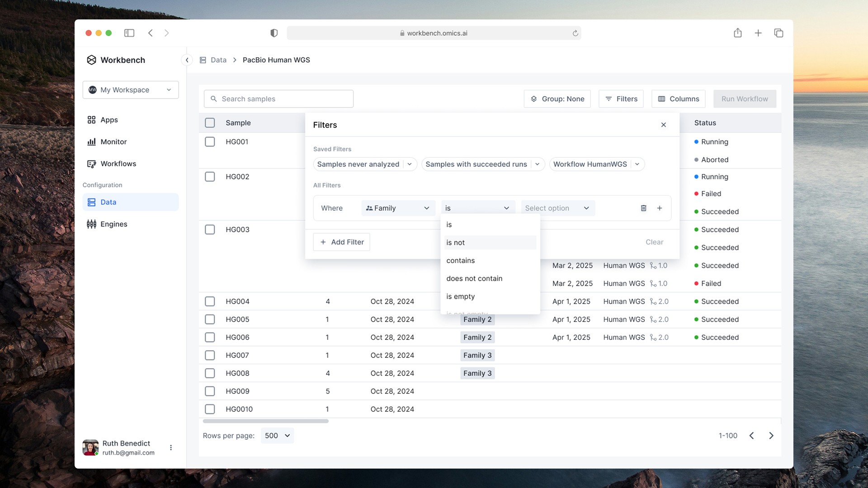Open the Family field dropdown
This screenshot has height=488, width=868.
[x=398, y=208]
